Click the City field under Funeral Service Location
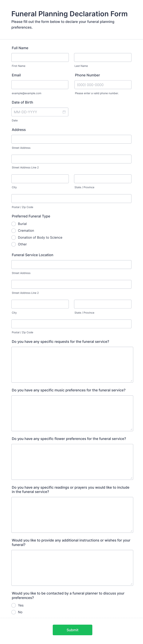 (40, 304)
